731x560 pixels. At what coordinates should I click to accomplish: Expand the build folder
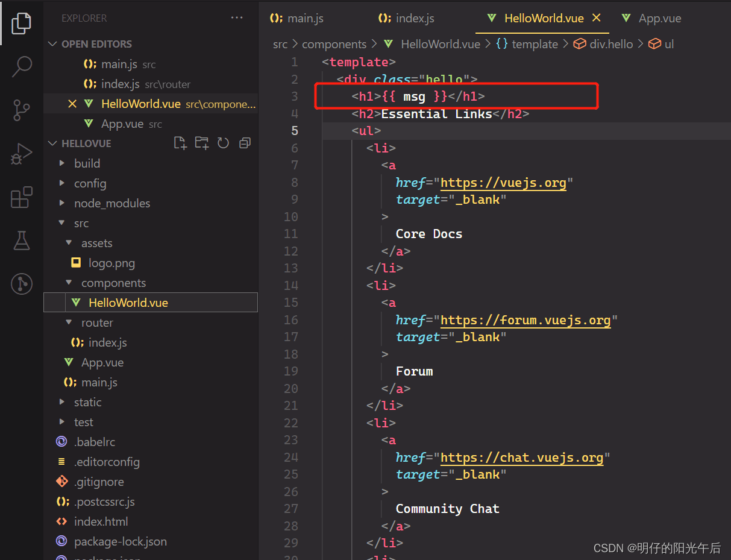coord(87,163)
